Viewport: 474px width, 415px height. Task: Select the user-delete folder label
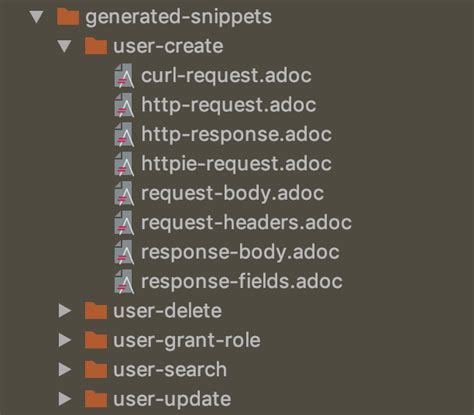pos(167,311)
